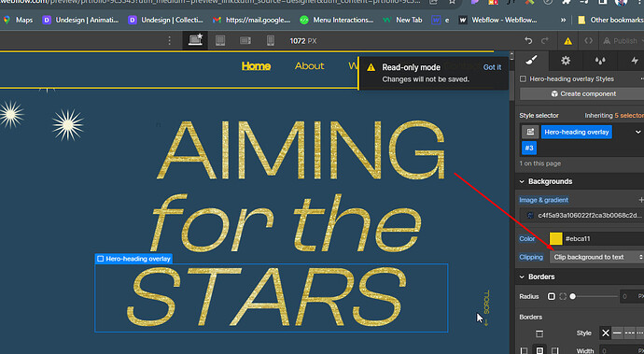Image resolution: width=644 pixels, height=354 pixels.
Task: Switch to tablet breakpoint view
Action: (x=220, y=41)
